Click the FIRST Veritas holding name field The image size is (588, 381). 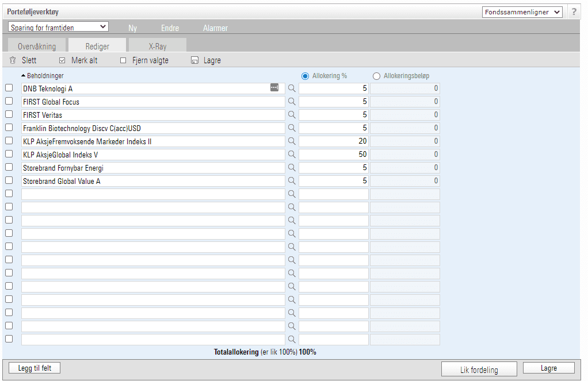153,114
